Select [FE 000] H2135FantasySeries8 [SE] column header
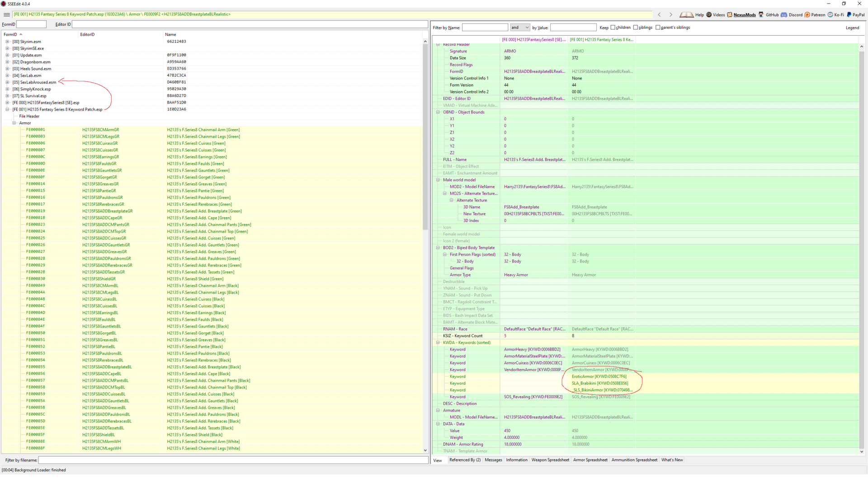Viewport: 868px width, 488px height. (x=534, y=40)
